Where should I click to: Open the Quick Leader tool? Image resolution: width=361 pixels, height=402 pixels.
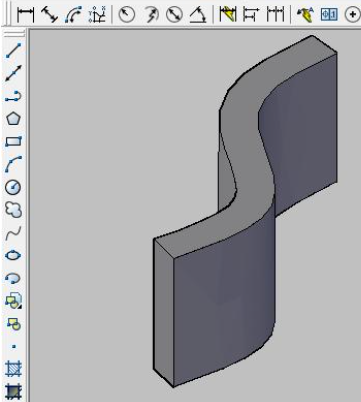pos(305,15)
